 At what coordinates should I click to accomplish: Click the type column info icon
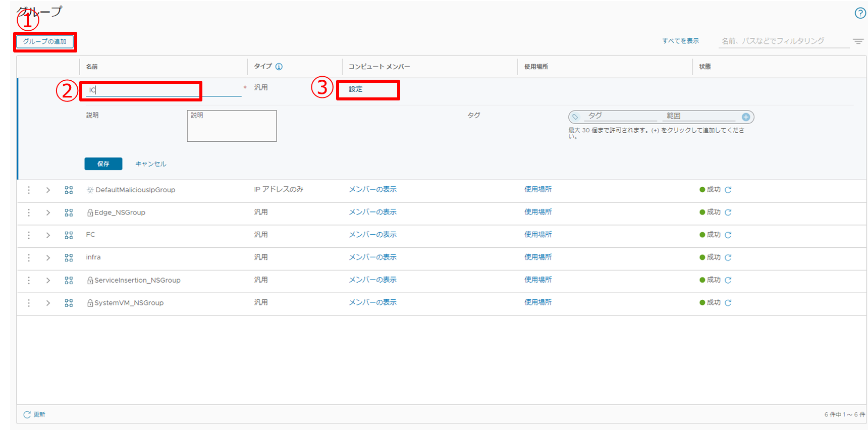coord(279,67)
